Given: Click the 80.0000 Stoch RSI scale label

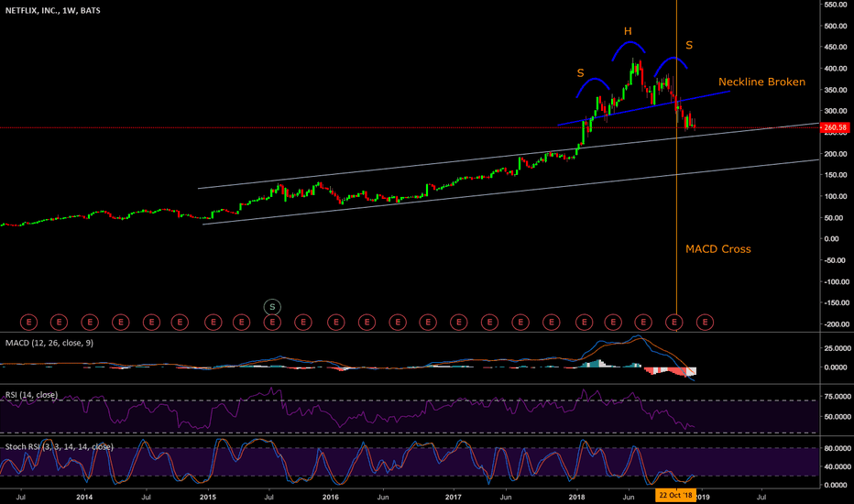Looking at the screenshot, I should point(836,448).
